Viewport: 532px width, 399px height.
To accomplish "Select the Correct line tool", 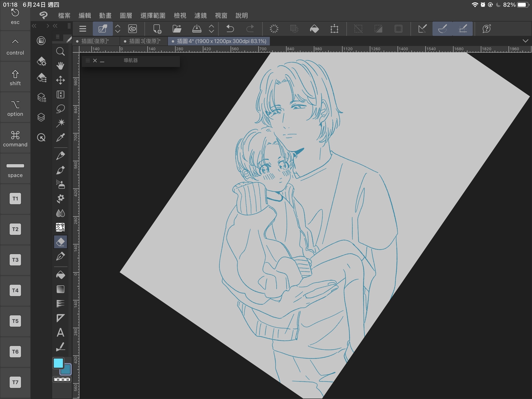I will [60, 347].
